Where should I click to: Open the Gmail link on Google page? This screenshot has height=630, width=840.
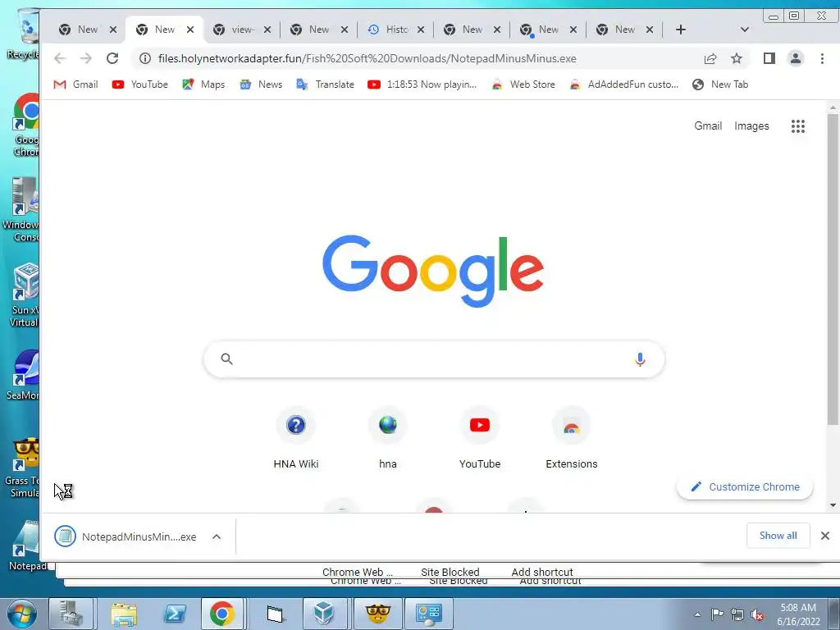click(708, 126)
